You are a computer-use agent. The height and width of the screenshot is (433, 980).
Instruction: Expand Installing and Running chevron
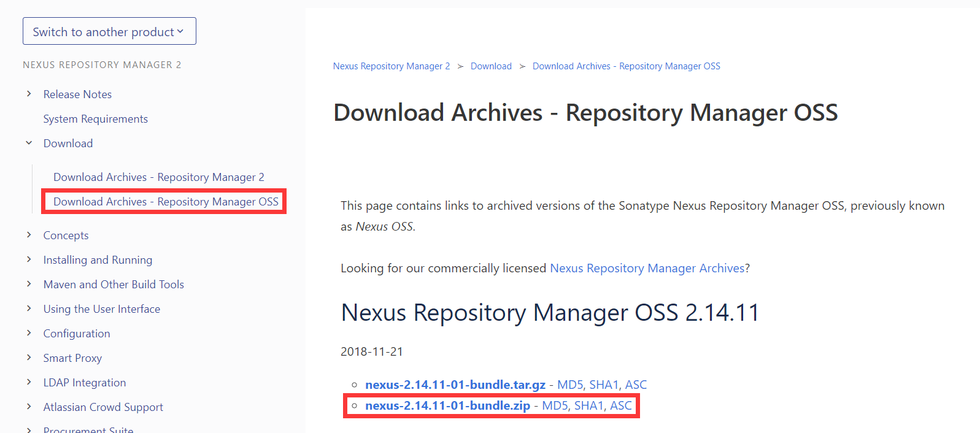(x=29, y=259)
